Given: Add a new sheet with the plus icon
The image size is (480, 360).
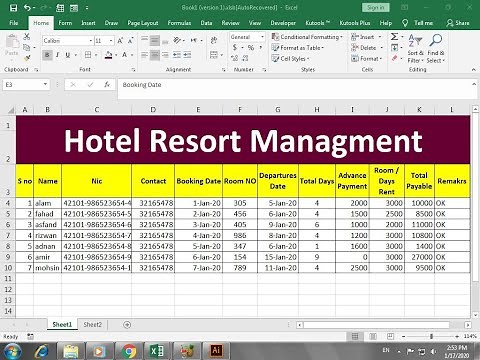Looking at the screenshot, I should pyautogui.click(x=127, y=325).
